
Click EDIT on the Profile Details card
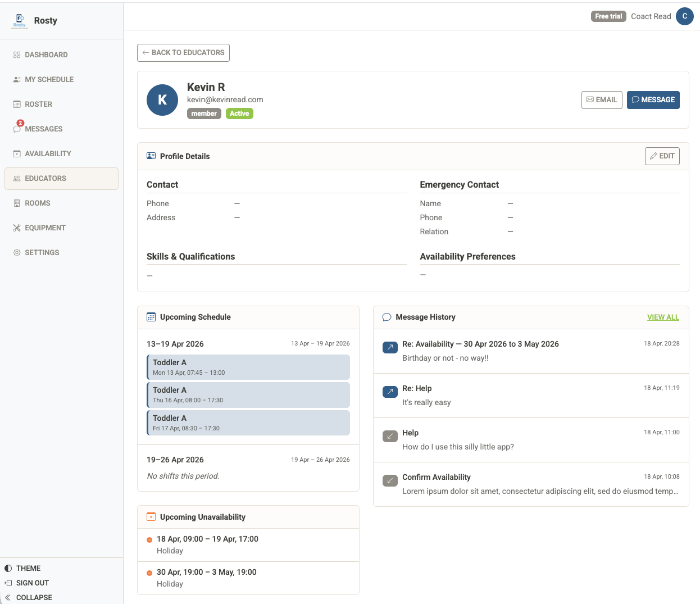(662, 156)
